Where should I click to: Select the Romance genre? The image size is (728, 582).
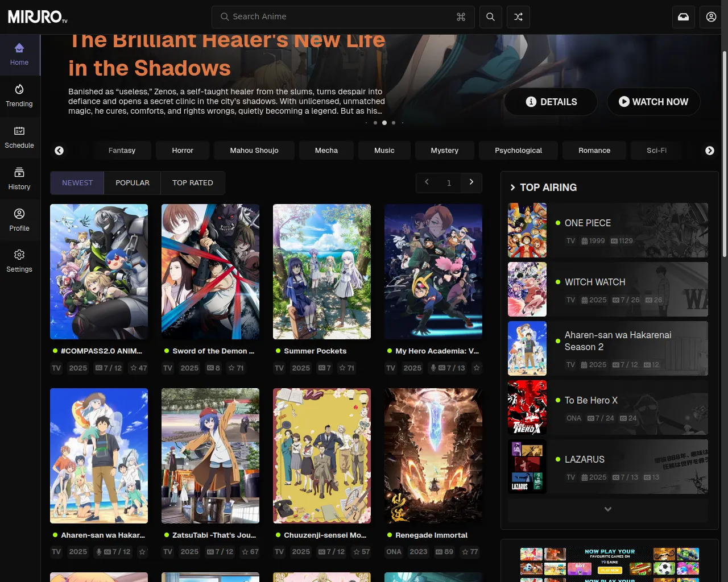click(x=594, y=151)
